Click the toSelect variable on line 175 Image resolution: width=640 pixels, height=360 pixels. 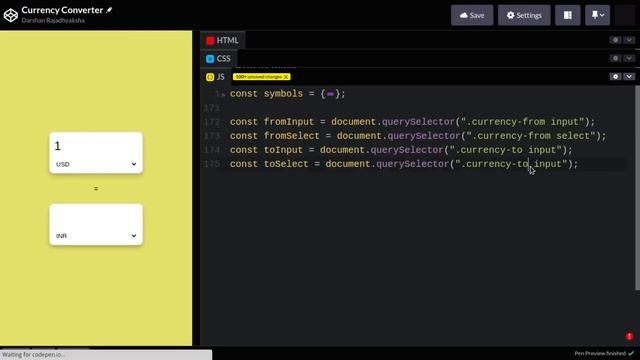tap(286, 164)
